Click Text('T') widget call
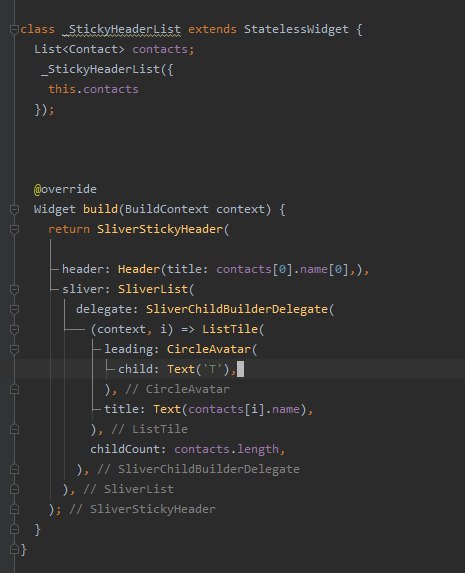This screenshot has height=573, width=465. tap(198, 369)
